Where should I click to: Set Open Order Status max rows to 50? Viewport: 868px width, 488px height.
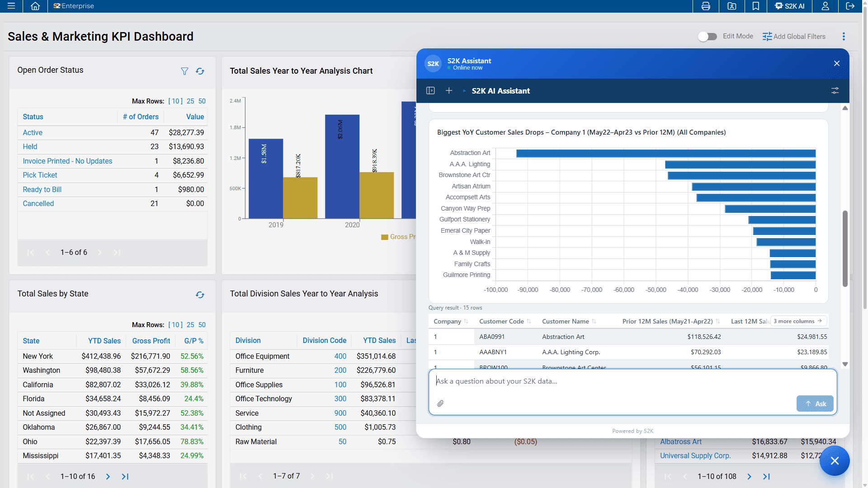[x=202, y=101]
